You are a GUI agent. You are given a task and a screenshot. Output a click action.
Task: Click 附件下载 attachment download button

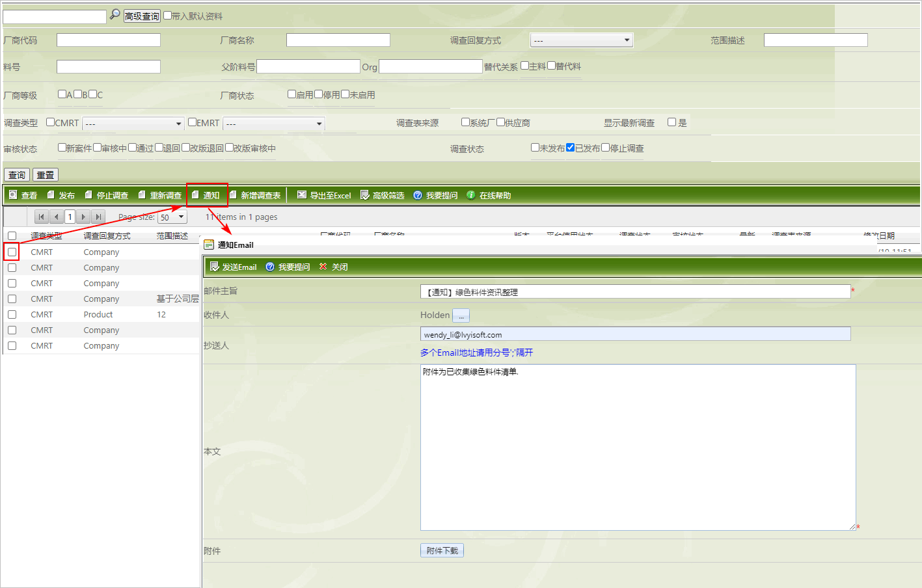click(x=442, y=550)
